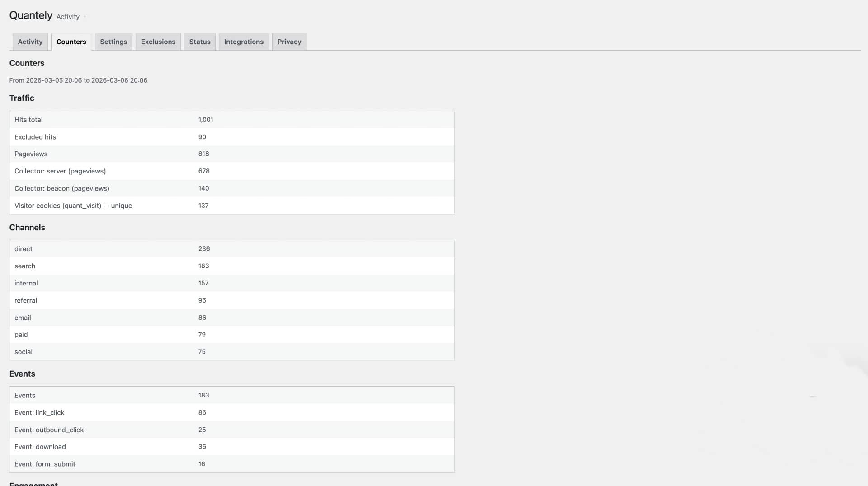Switch to the Settings tab

113,42
